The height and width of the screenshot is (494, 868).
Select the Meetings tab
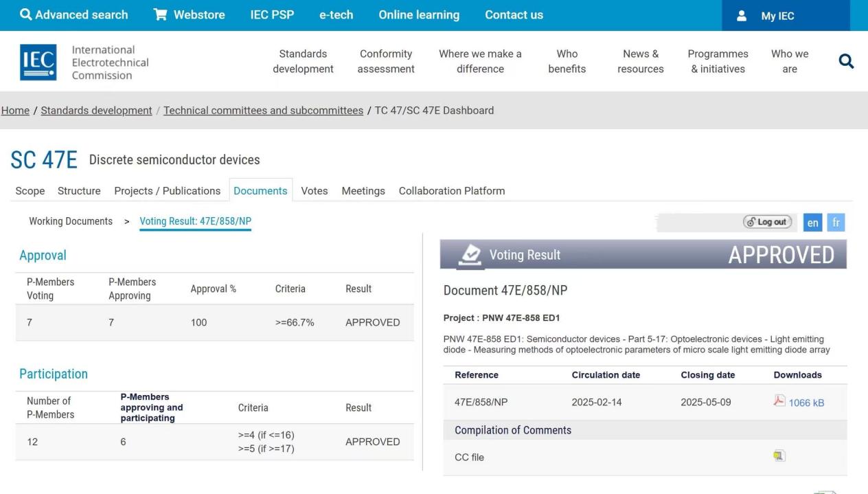pyautogui.click(x=363, y=191)
